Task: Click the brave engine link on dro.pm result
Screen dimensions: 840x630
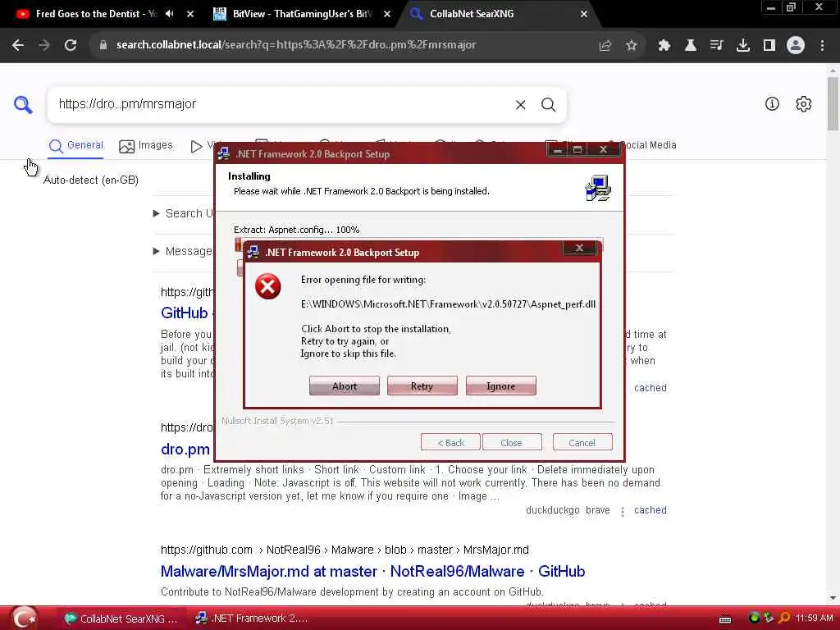Action: (x=598, y=510)
